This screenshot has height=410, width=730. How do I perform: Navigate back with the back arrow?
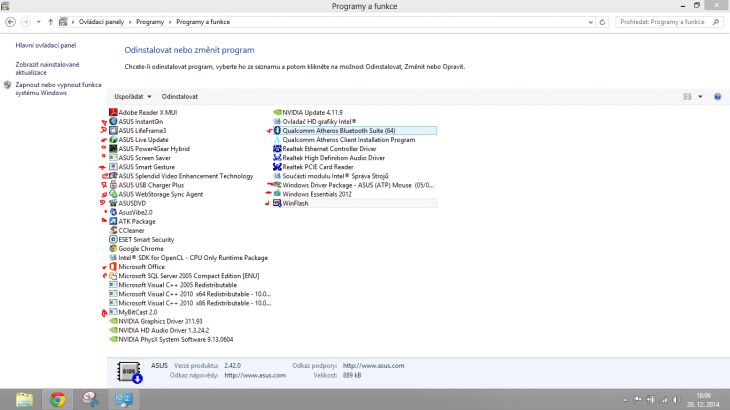click(10, 22)
